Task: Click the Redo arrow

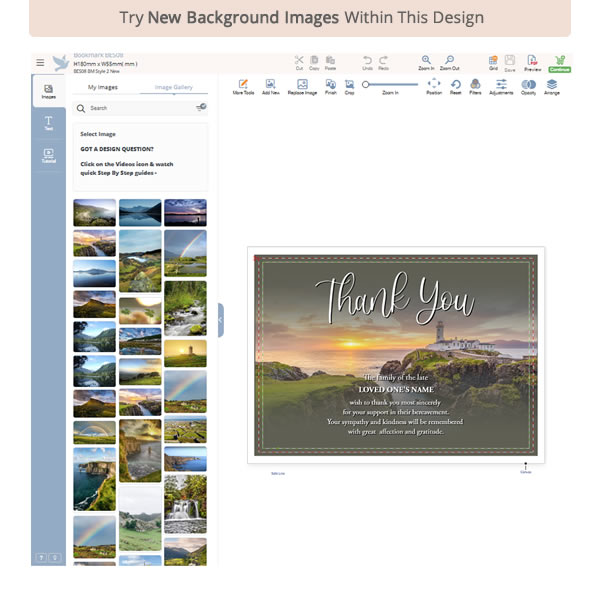Action: (x=383, y=61)
